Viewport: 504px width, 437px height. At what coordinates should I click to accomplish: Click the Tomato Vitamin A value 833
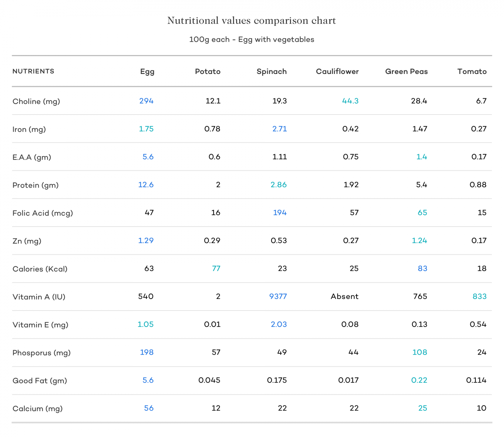pyautogui.click(x=479, y=296)
